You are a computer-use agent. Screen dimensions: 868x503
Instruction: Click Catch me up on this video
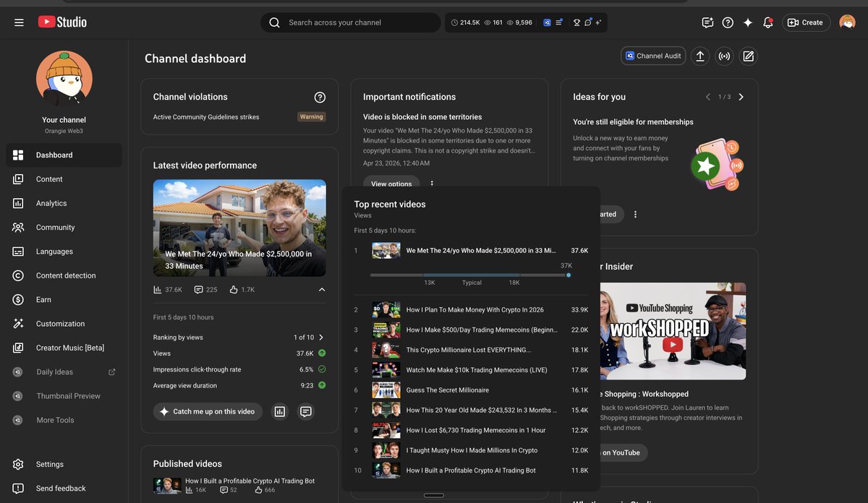tap(208, 411)
